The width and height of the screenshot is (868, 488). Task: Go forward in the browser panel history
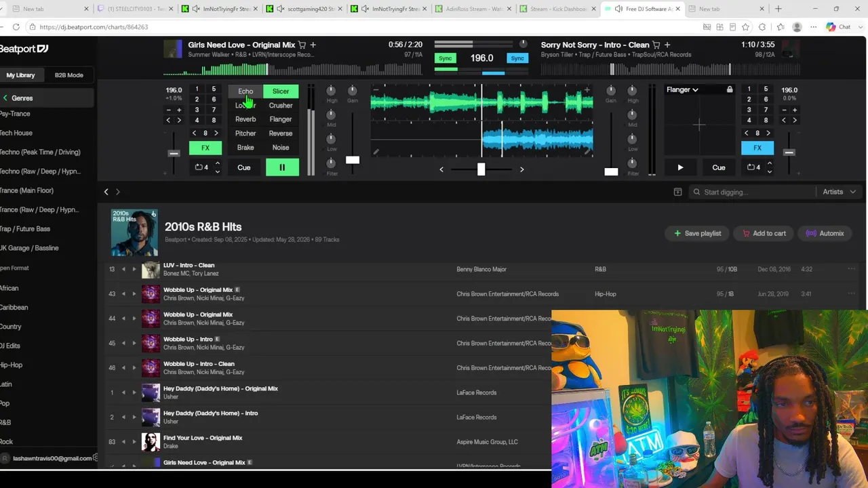click(118, 192)
